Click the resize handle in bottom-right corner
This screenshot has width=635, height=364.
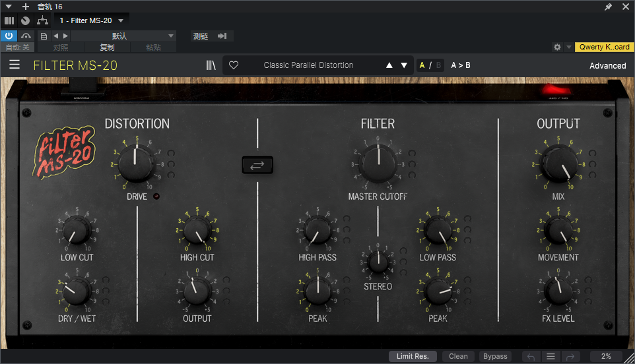coord(629,357)
